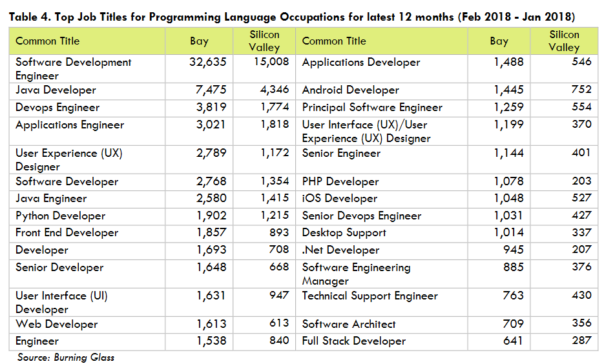Select the 'Senior Developer' cell
This screenshot has width=604, height=364.
click(x=59, y=267)
